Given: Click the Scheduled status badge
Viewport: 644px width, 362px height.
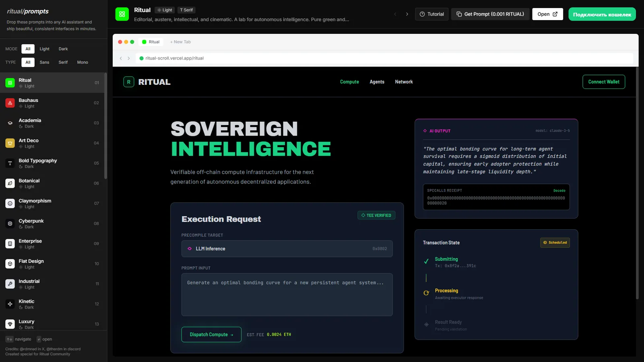Looking at the screenshot, I should coord(555,243).
